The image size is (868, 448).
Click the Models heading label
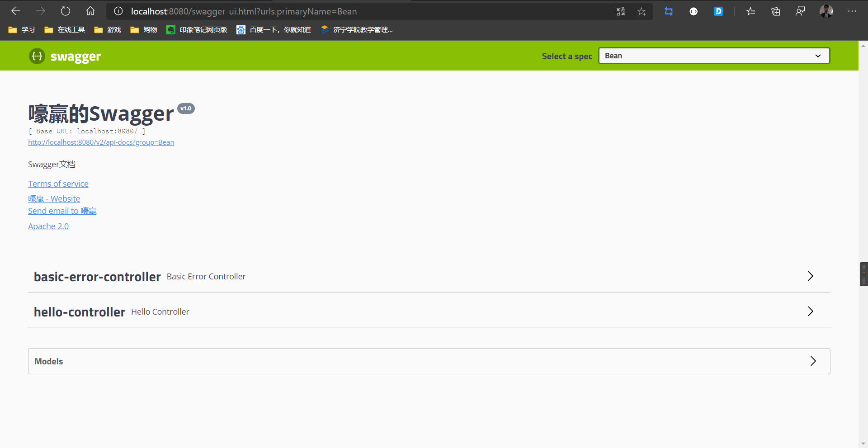pyautogui.click(x=49, y=361)
